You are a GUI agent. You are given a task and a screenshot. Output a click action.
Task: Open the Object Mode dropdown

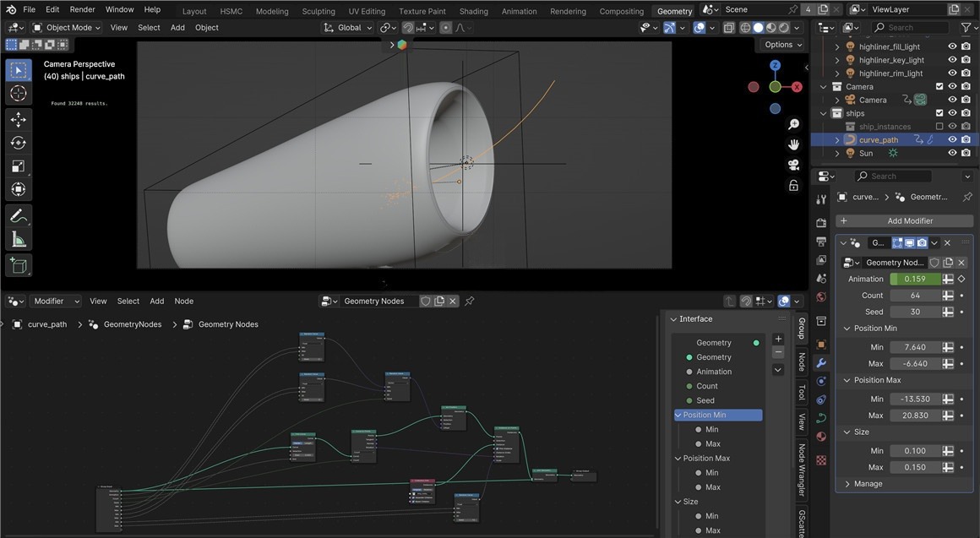pyautogui.click(x=67, y=27)
